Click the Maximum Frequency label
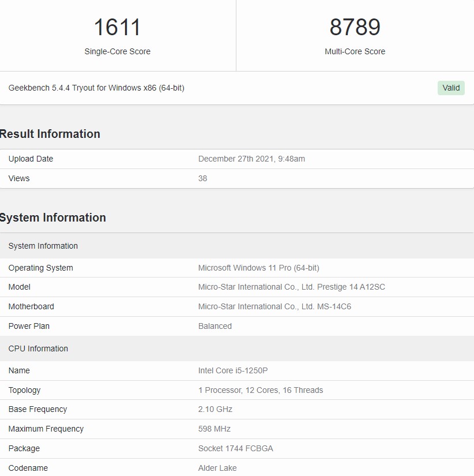Image resolution: width=474 pixels, height=476 pixels. click(x=46, y=429)
